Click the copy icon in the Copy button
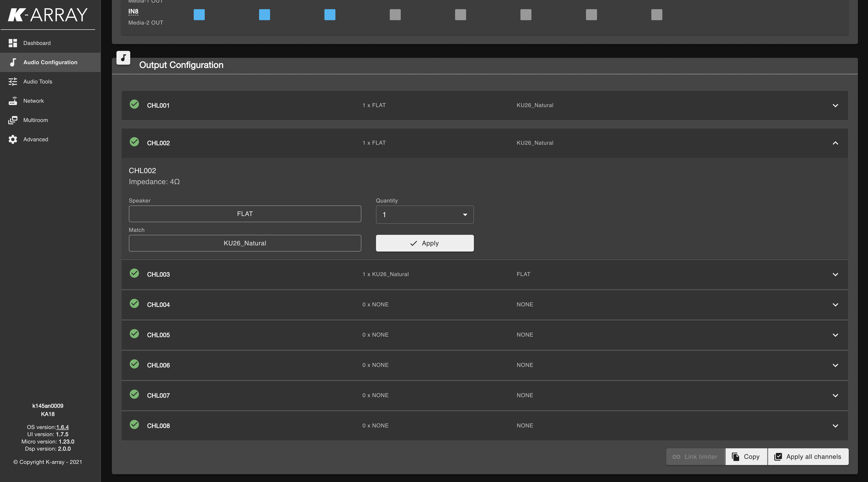The height and width of the screenshot is (482, 868). click(x=735, y=457)
